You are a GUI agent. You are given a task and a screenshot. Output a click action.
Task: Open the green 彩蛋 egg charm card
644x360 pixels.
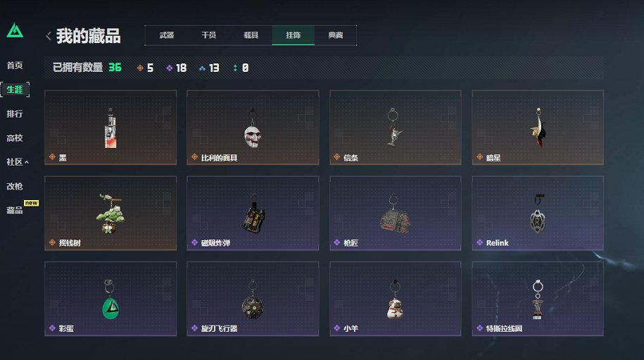point(111,299)
